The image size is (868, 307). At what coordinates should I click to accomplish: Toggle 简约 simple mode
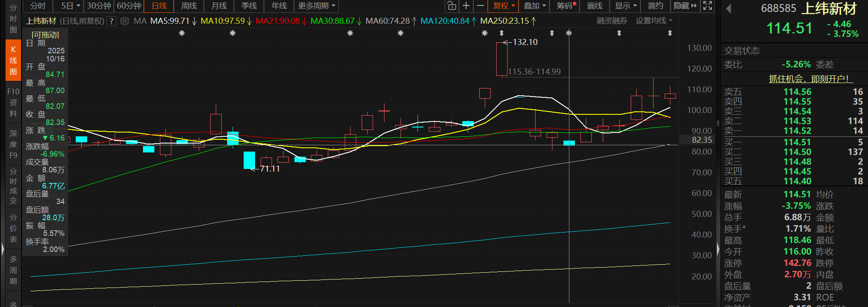(x=655, y=6)
